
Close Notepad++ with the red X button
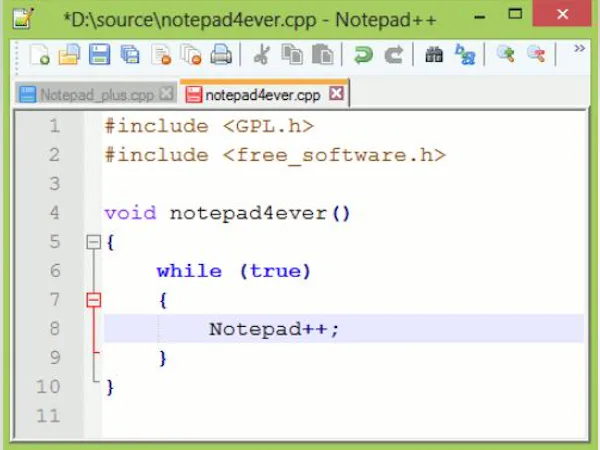[562, 14]
